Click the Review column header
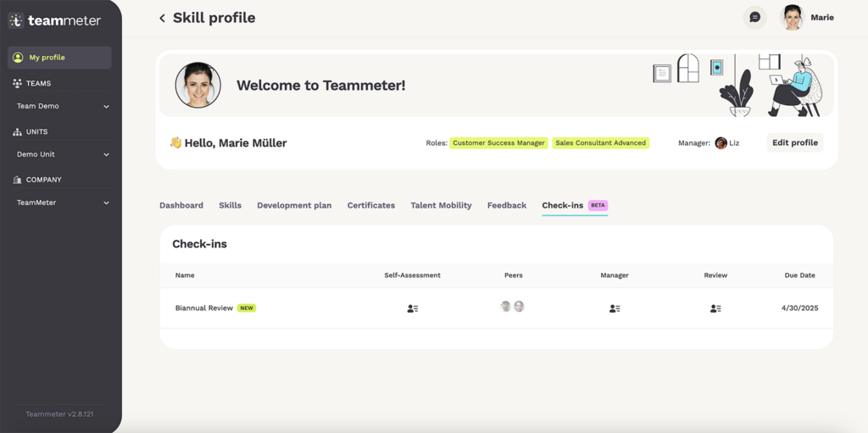Screen dimensions: 868x433 pos(715,275)
